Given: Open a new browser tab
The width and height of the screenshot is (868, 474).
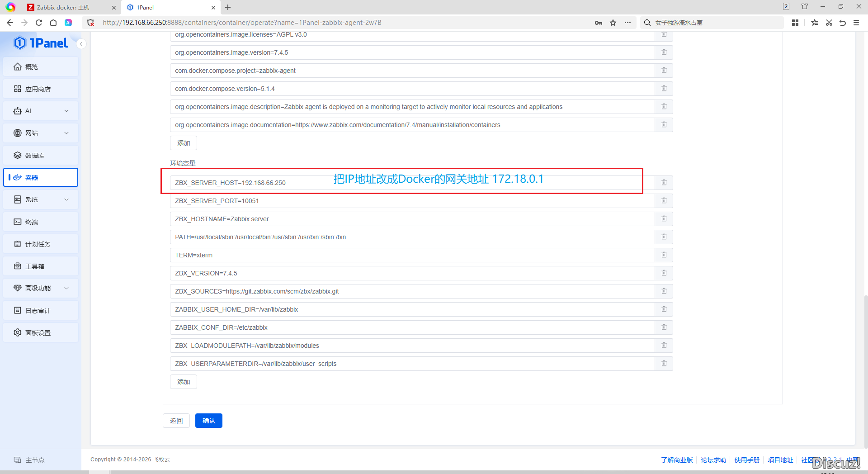Looking at the screenshot, I should click(228, 7).
